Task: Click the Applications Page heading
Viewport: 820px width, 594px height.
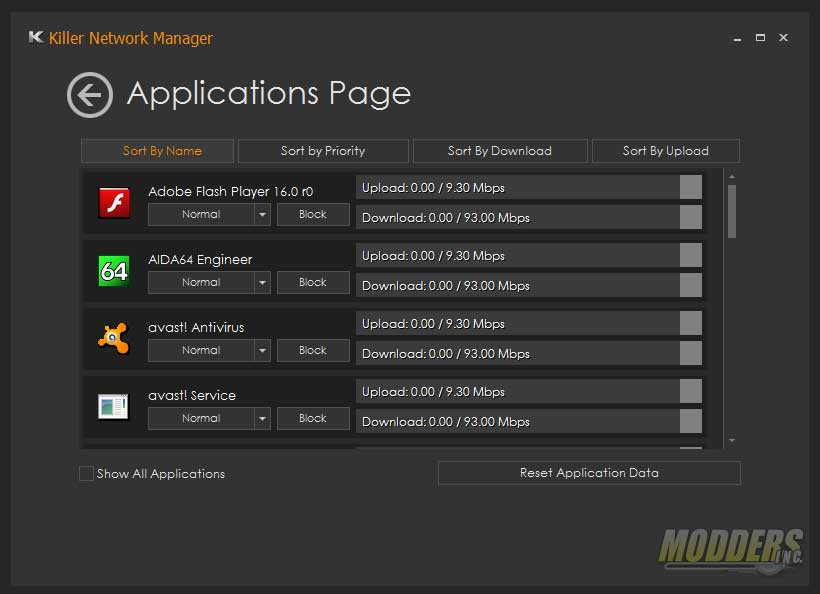Action: tap(269, 94)
